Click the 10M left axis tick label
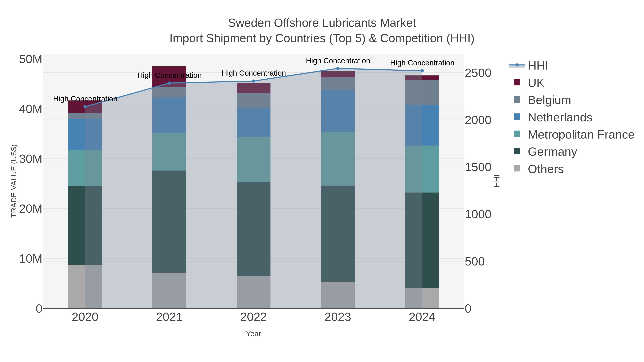Viewport: 644px width, 362px height. [30, 259]
